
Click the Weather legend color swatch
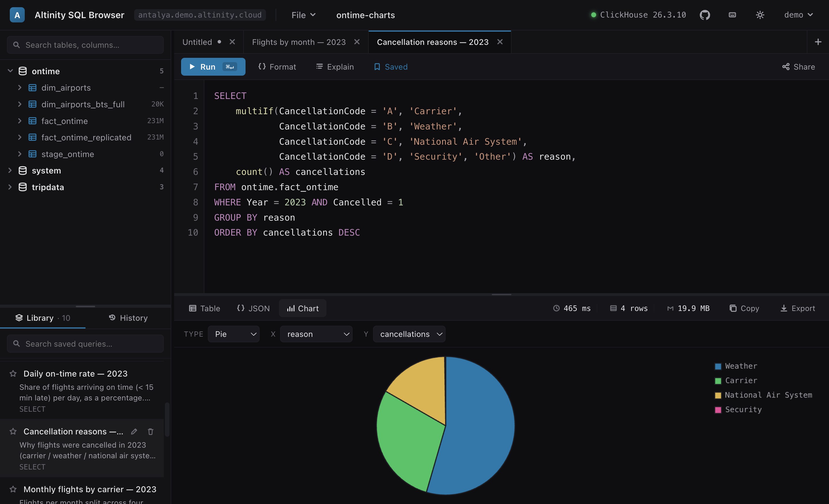718,366
